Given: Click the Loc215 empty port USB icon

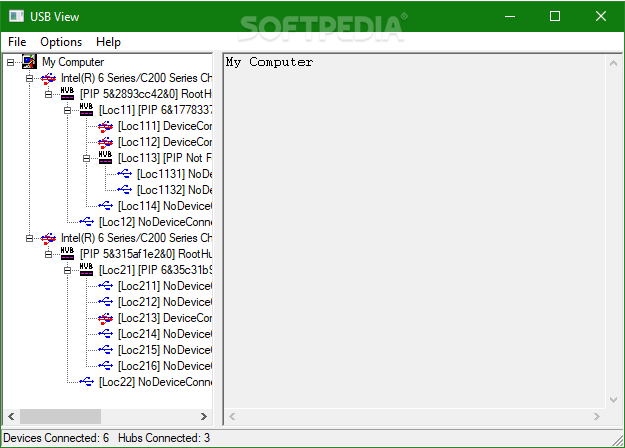Looking at the screenshot, I should pos(105,350).
